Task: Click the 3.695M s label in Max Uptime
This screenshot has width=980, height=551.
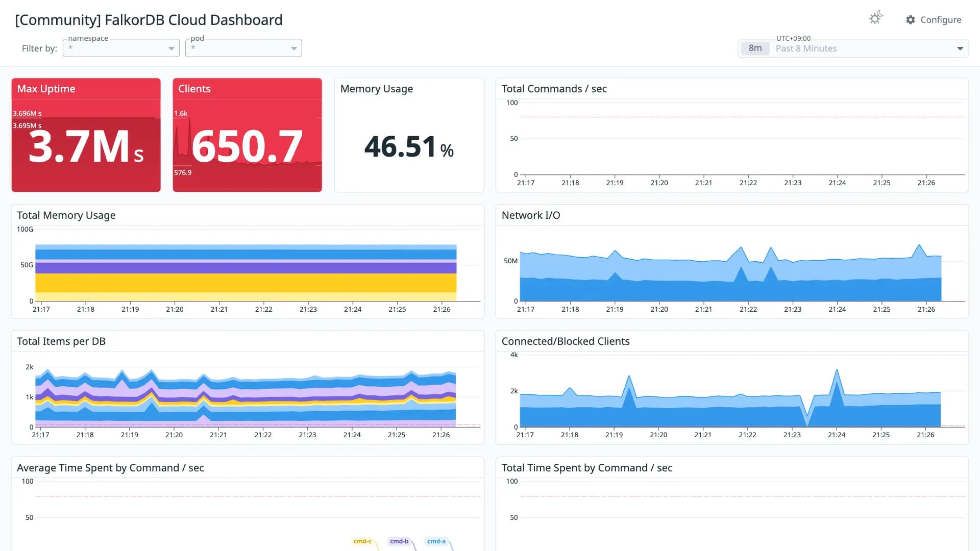Action: pyautogui.click(x=27, y=126)
